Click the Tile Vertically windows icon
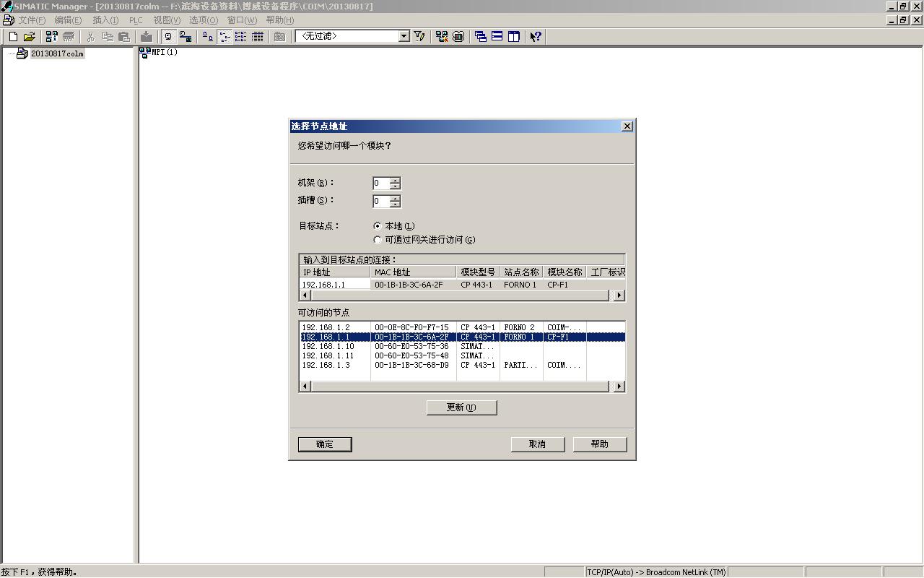 click(514, 36)
